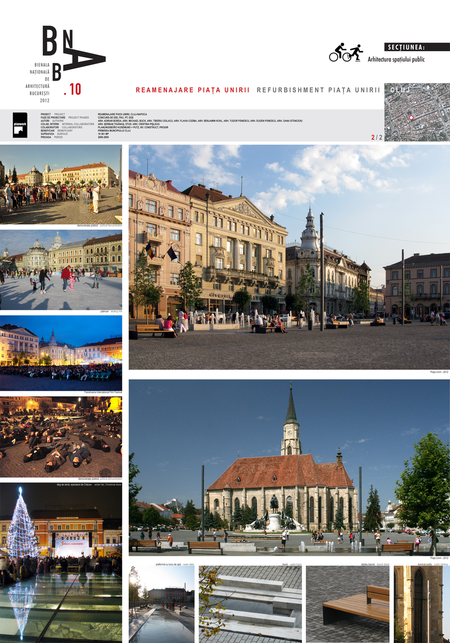450x643 pixels.
Task: Open the dusk film festival audience photo
Action: 61,353
